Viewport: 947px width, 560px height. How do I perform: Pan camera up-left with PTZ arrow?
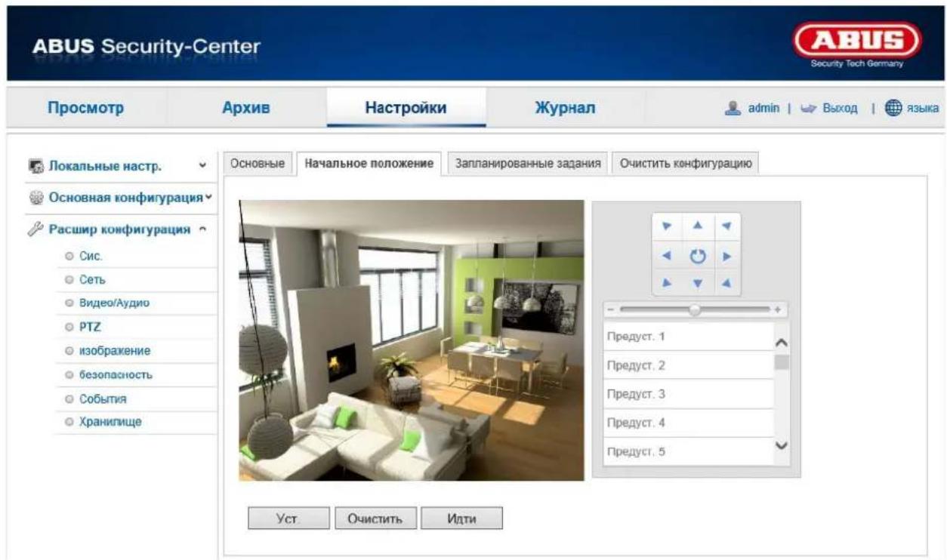point(666,226)
